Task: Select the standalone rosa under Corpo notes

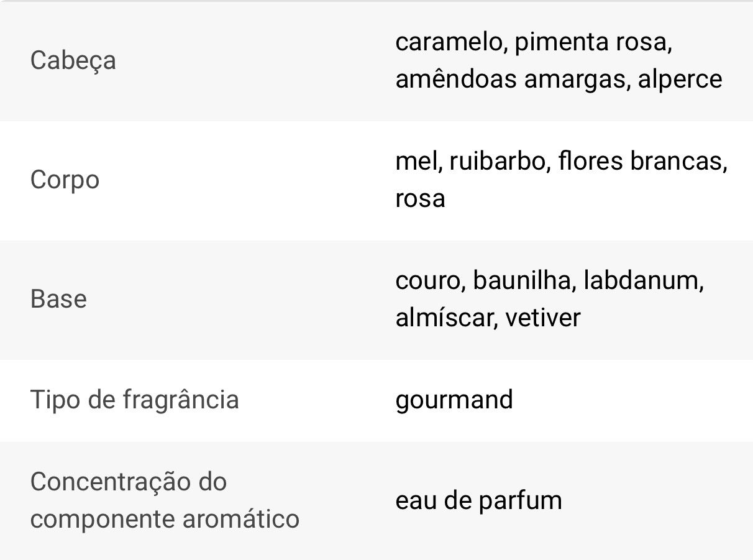Action: (x=420, y=199)
